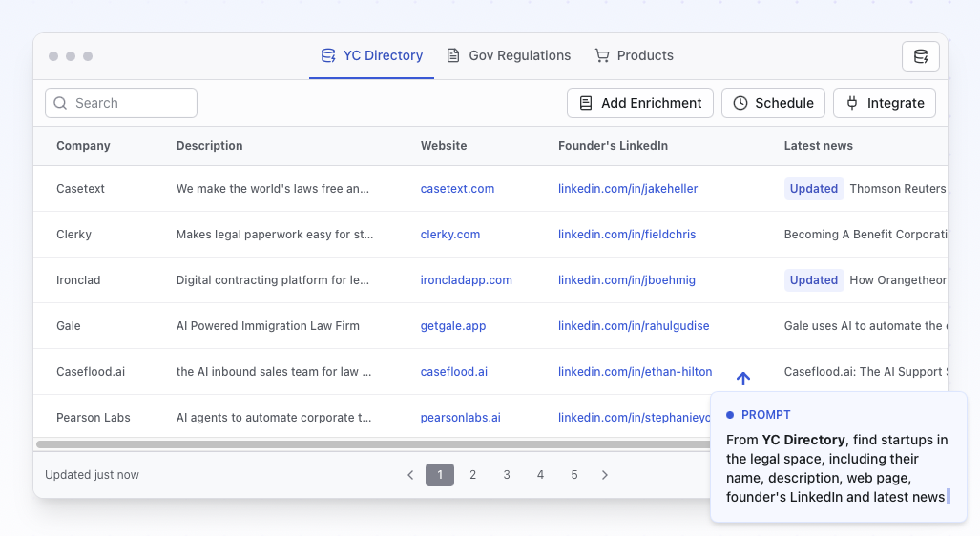Open the casetext.com website link
The height and width of the screenshot is (536, 980).
pyautogui.click(x=457, y=189)
